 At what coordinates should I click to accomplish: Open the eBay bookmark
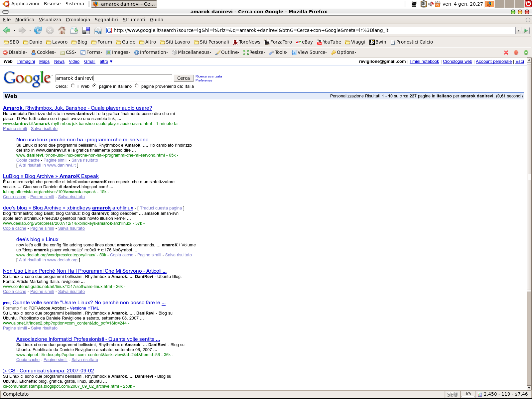[305, 42]
